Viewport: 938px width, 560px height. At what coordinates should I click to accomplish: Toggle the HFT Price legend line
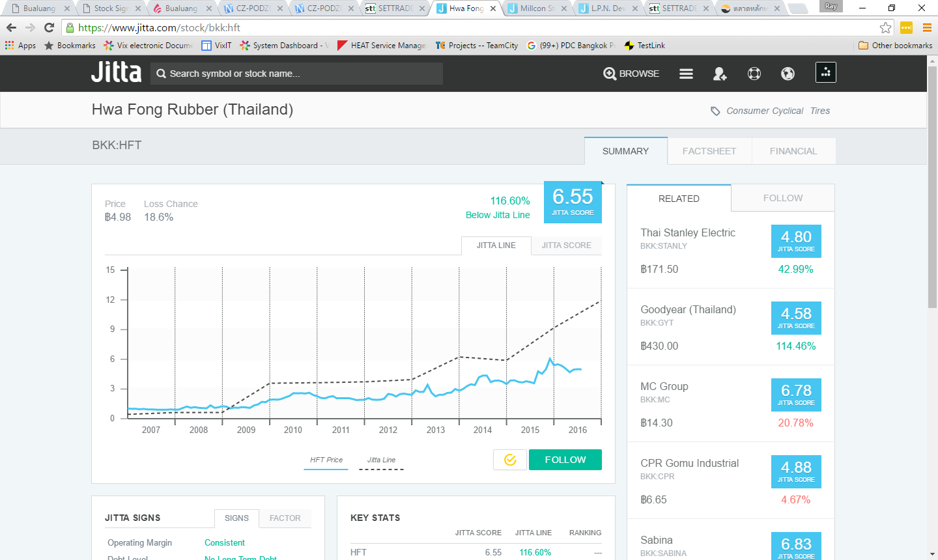point(326,461)
